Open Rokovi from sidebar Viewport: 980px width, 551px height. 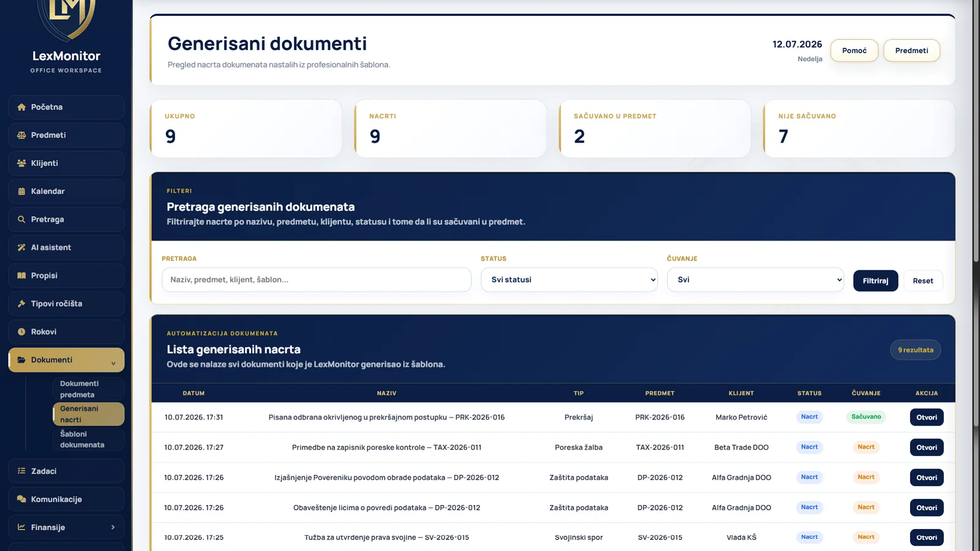pyautogui.click(x=66, y=332)
